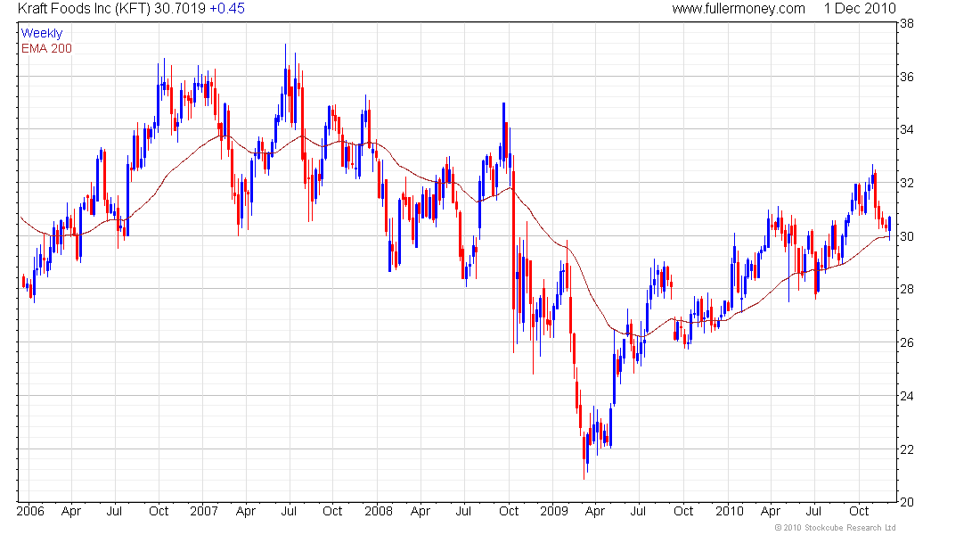Select the EMA 200 legend label
The height and width of the screenshot is (535, 980).
47,48
